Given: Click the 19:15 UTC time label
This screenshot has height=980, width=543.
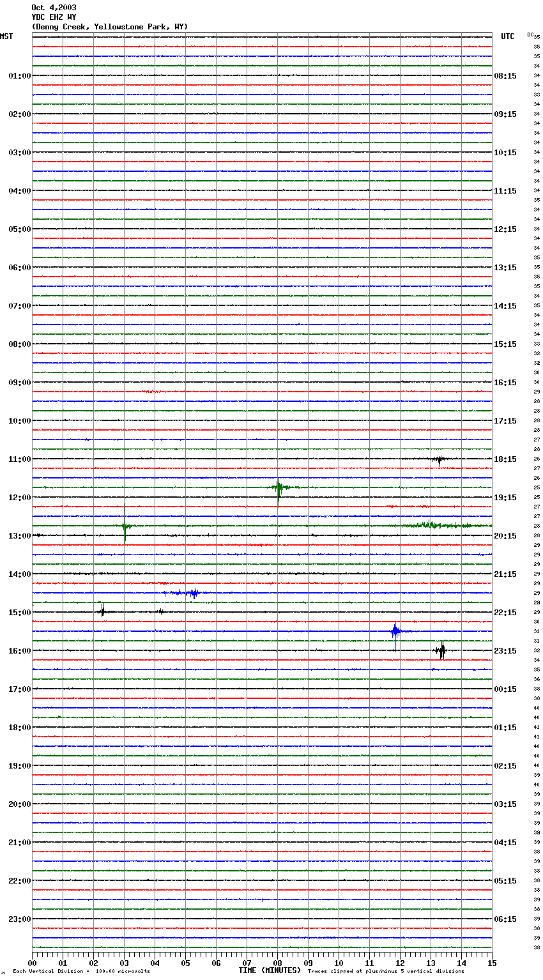Looking at the screenshot, I should pyautogui.click(x=505, y=498).
